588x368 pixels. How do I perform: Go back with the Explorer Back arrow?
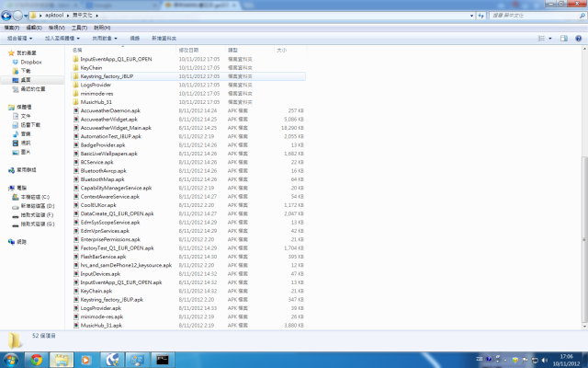click(x=6, y=16)
